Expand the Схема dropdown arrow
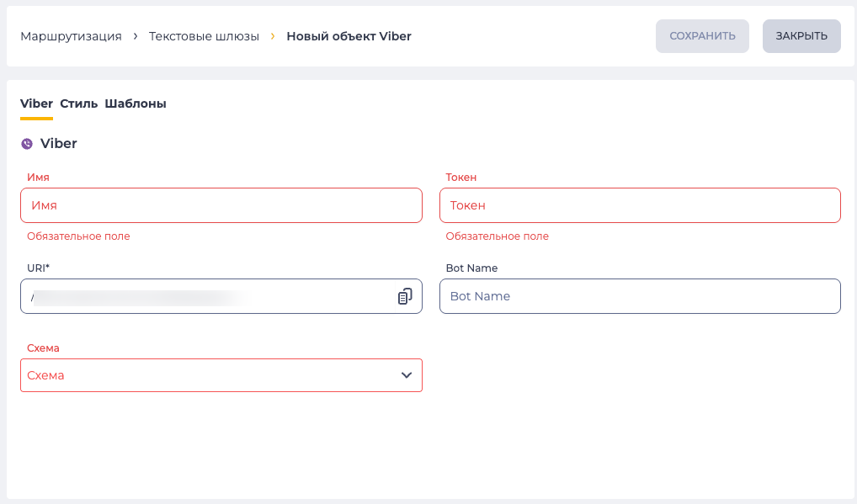 click(406, 375)
